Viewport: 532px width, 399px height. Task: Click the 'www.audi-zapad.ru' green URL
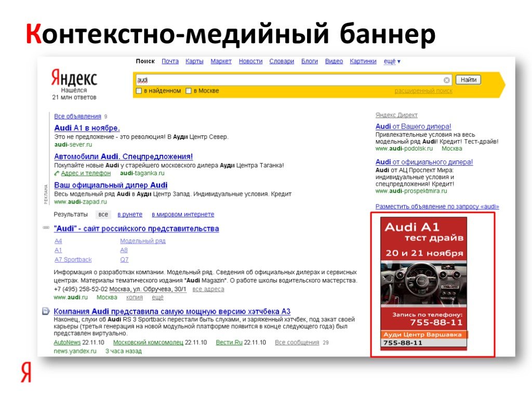81,202
